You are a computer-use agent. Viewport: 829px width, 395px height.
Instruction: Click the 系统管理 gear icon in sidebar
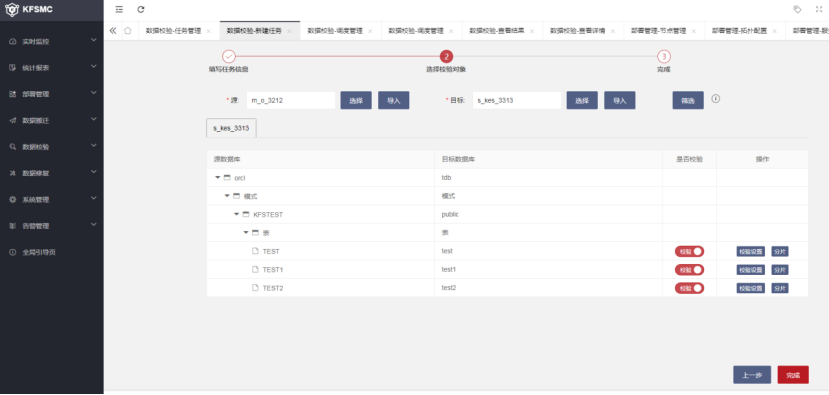pos(13,200)
